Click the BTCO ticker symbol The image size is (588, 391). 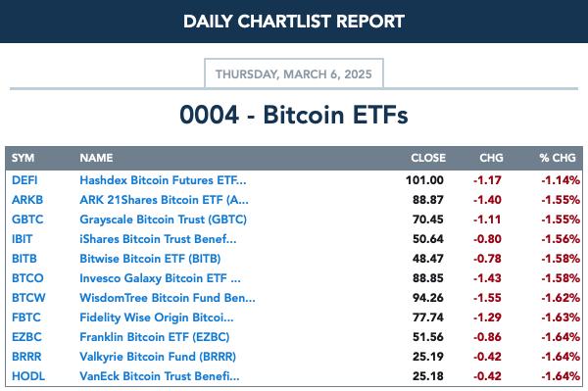click(x=27, y=278)
